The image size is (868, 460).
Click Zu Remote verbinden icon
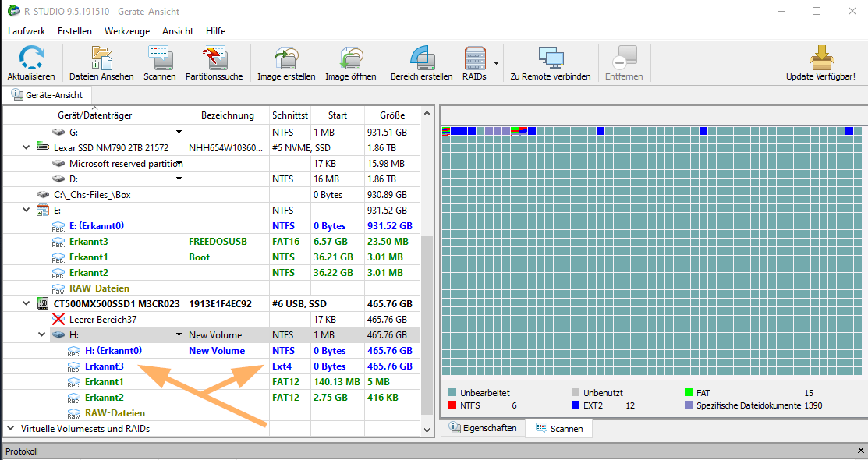[x=551, y=58]
